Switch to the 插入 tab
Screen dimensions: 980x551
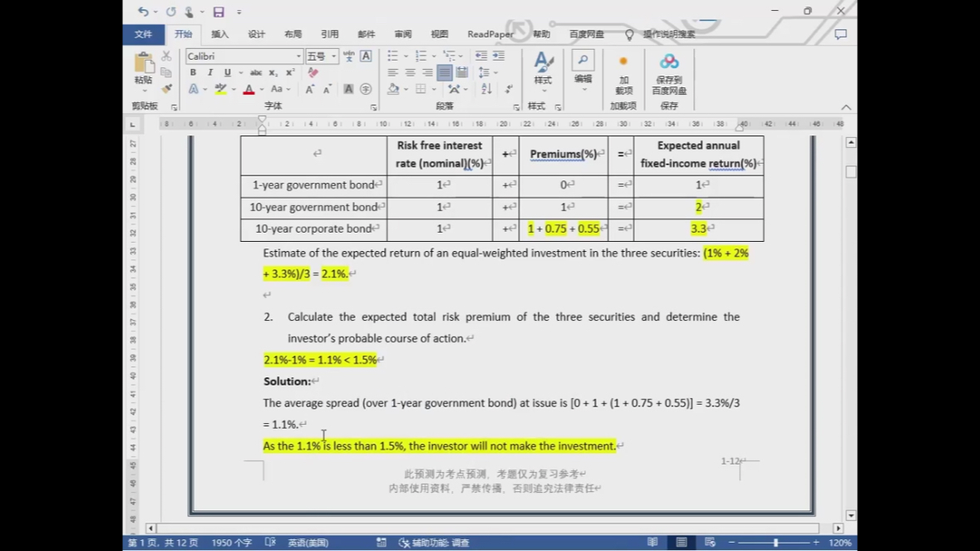(220, 34)
